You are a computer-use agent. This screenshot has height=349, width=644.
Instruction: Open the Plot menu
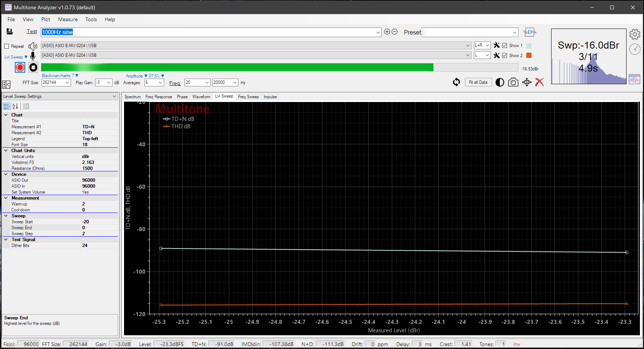tap(46, 19)
